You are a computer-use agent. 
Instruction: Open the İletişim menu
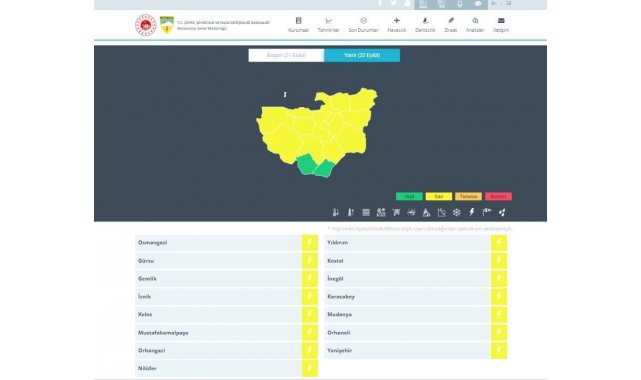tap(501, 25)
